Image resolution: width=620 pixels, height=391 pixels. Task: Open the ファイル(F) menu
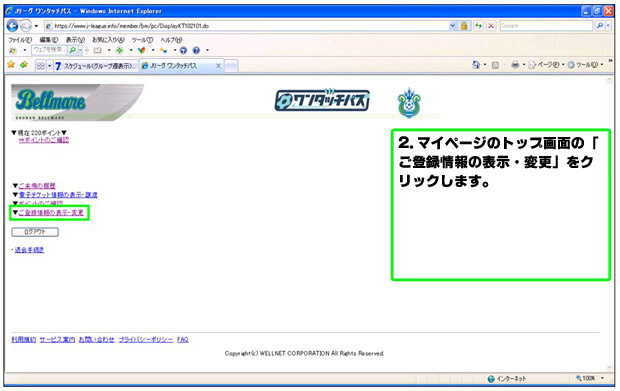point(20,40)
